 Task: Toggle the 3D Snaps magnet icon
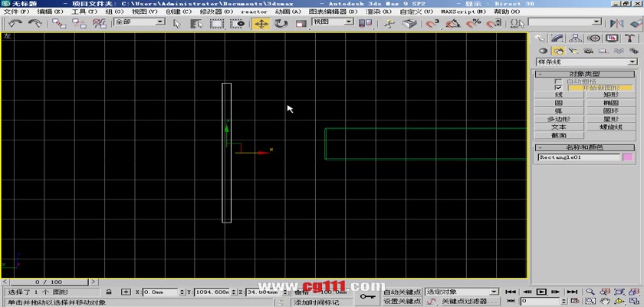point(432,24)
